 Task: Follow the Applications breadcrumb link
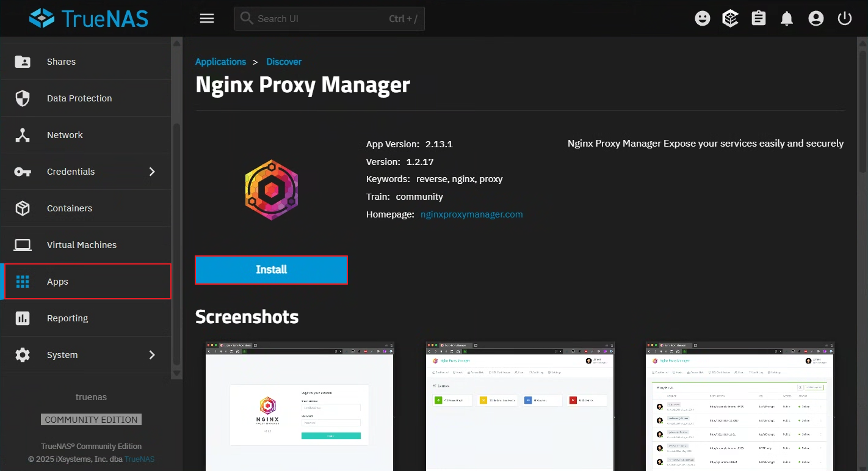pos(220,62)
